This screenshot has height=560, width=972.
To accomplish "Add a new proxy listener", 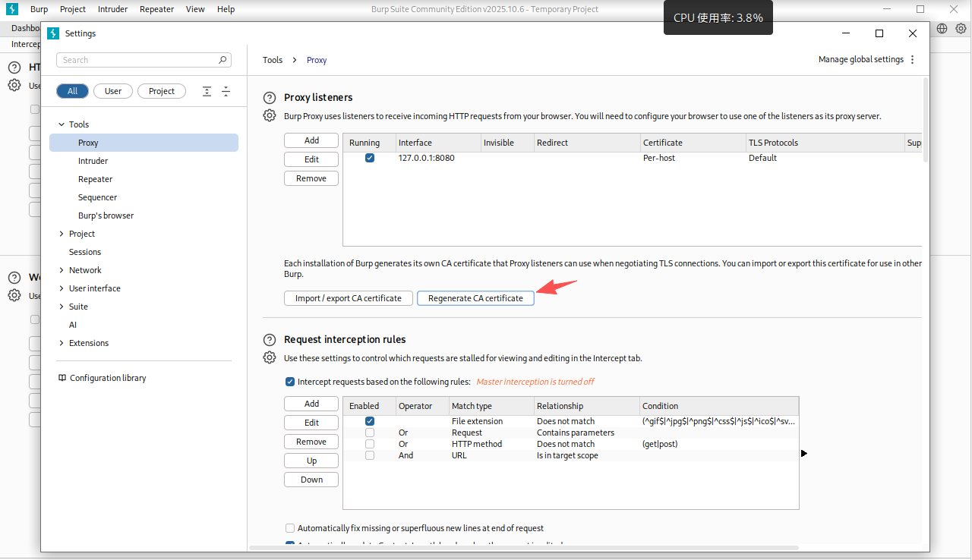I will pyautogui.click(x=311, y=140).
